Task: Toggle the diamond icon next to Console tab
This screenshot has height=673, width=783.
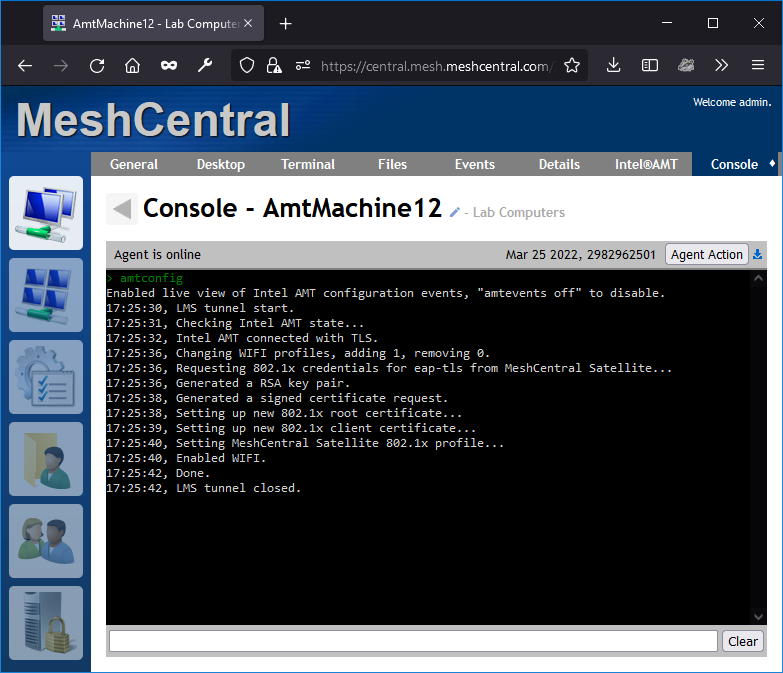Action: click(771, 163)
